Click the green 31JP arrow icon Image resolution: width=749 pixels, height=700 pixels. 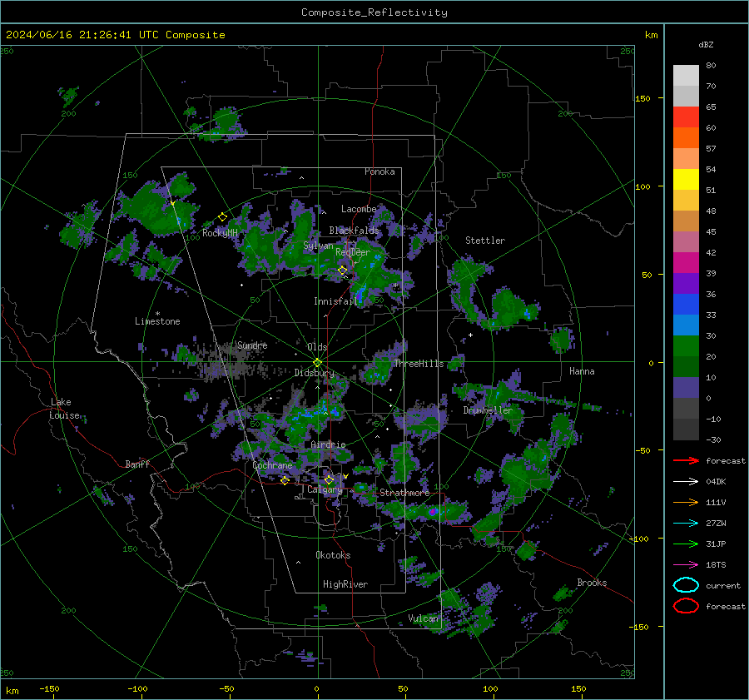(x=686, y=544)
